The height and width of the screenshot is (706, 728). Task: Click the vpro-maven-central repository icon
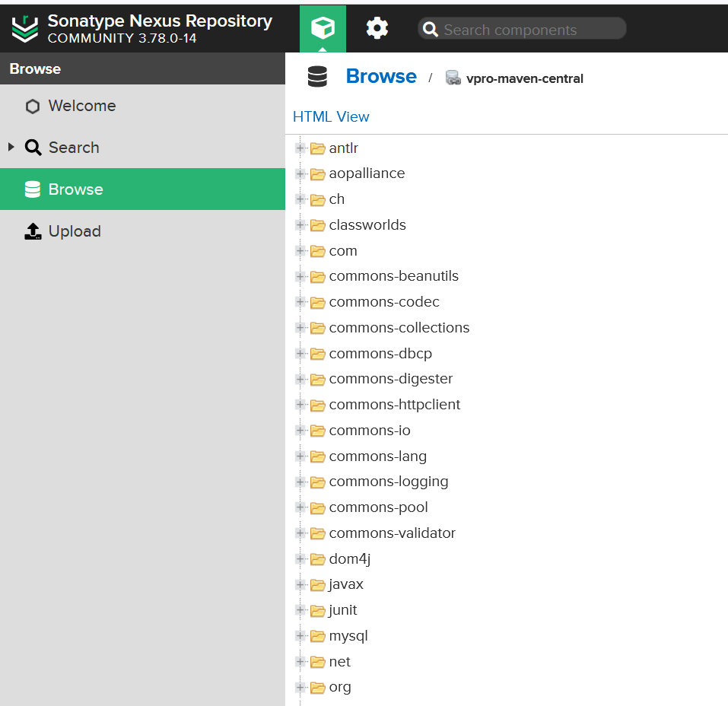[x=453, y=78]
